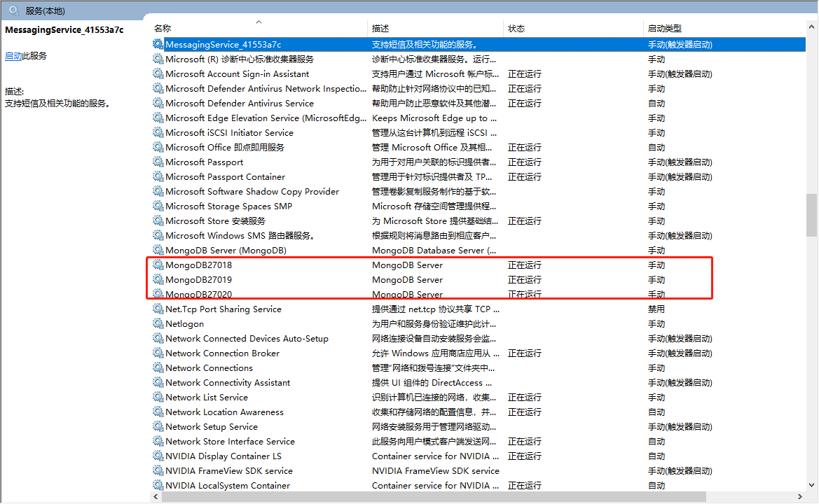This screenshot has height=504, width=819.
Task: Click the gear icon beside MessagingService_41553a7c
Action: [158, 44]
